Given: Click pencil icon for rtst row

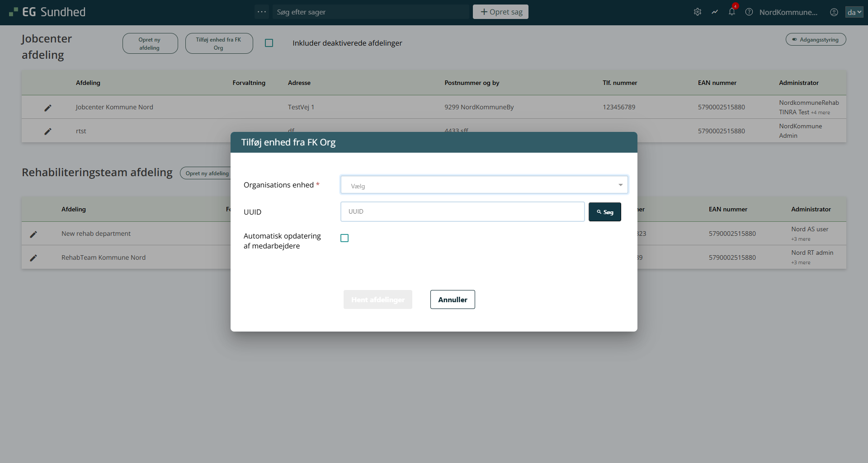Looking at the screenshot, I should (48, 131).
